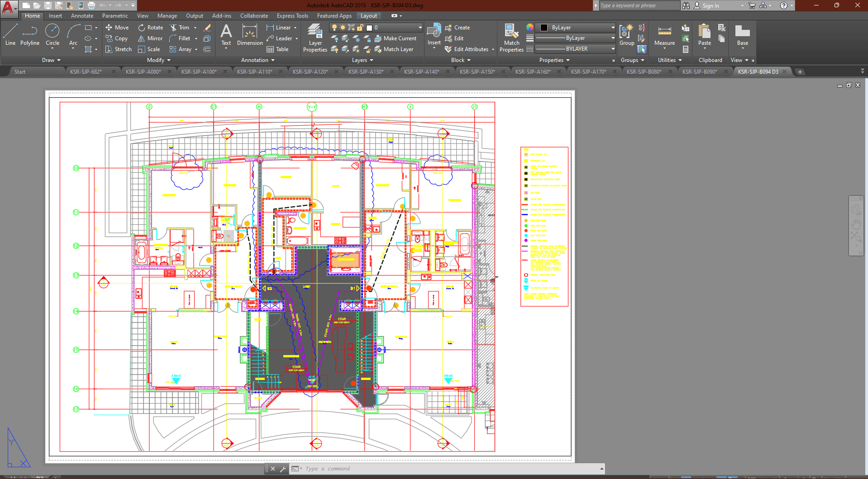Click the Measure tool icon
868x479 pixels.
pyautogui.click(x=664, y=32)
